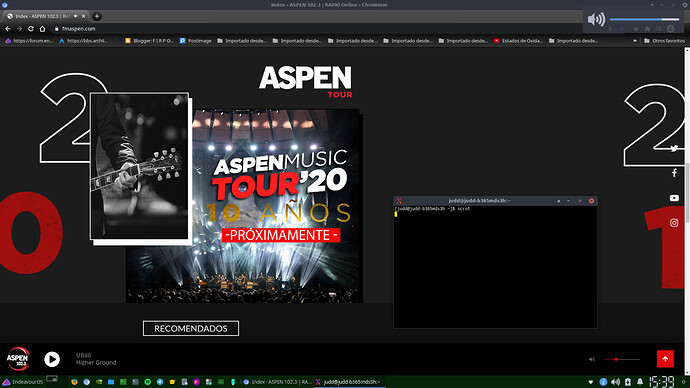Expand the bookmarks overflow chevron
This screenshot has height=388, width=690.
[x=635, y=40]
